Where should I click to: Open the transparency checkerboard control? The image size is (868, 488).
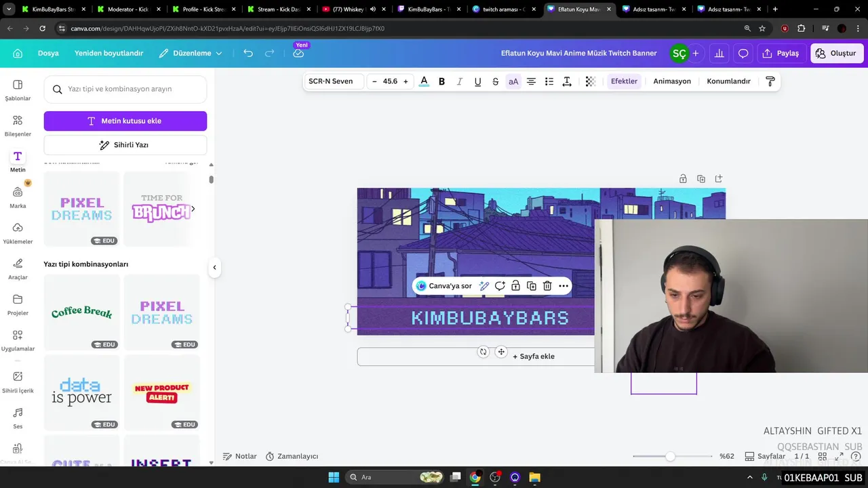[590, 81]
